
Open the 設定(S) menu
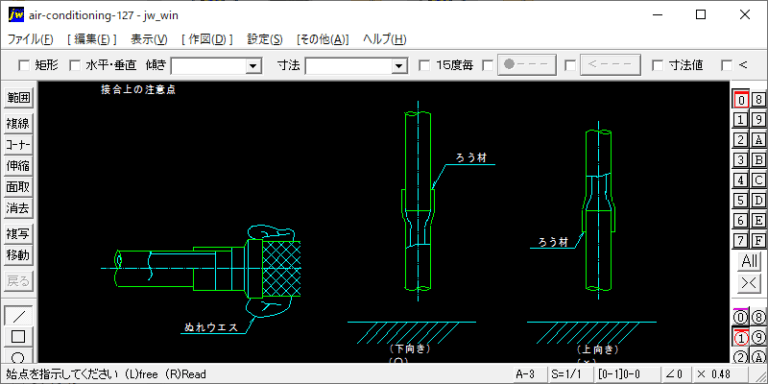click(x=265, y=40)
